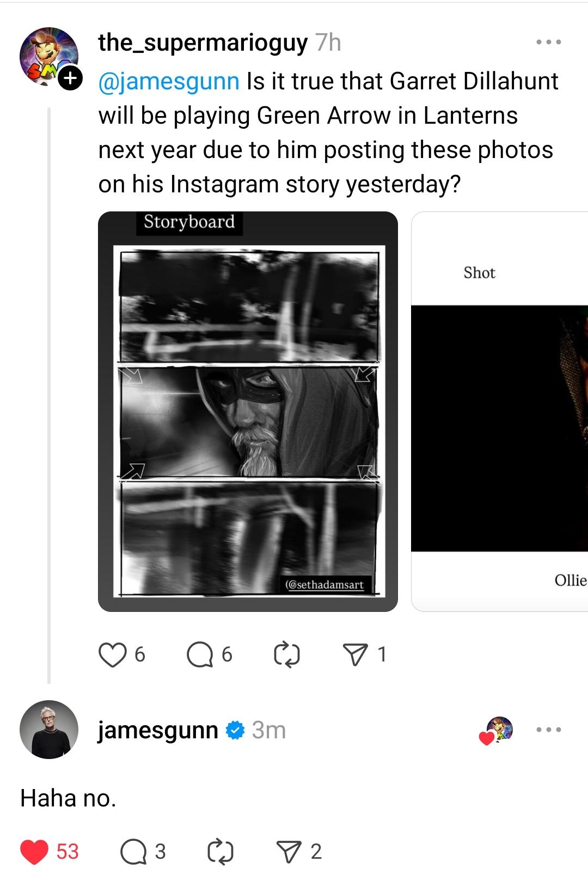Open the 'Haha no.' reply text
This screenshot has height=886, width=588.
(x=69, y=798)
